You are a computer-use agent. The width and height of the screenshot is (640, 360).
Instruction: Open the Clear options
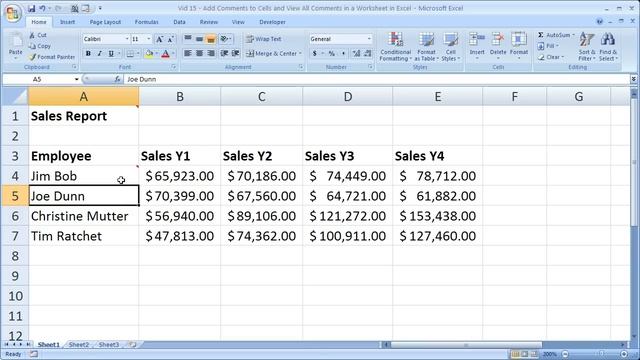(x=551, y=57)
